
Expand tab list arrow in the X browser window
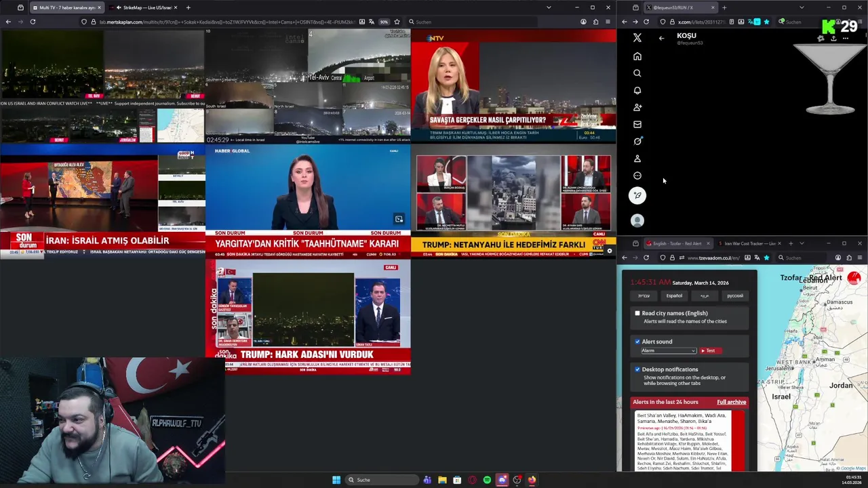(x=802, y=7)
